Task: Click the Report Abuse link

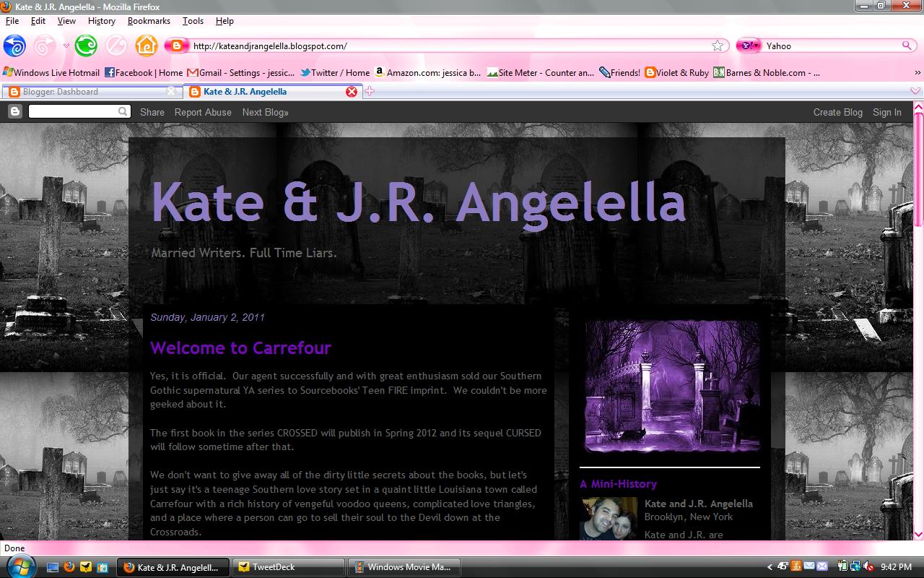Action: tap(203, 112)
